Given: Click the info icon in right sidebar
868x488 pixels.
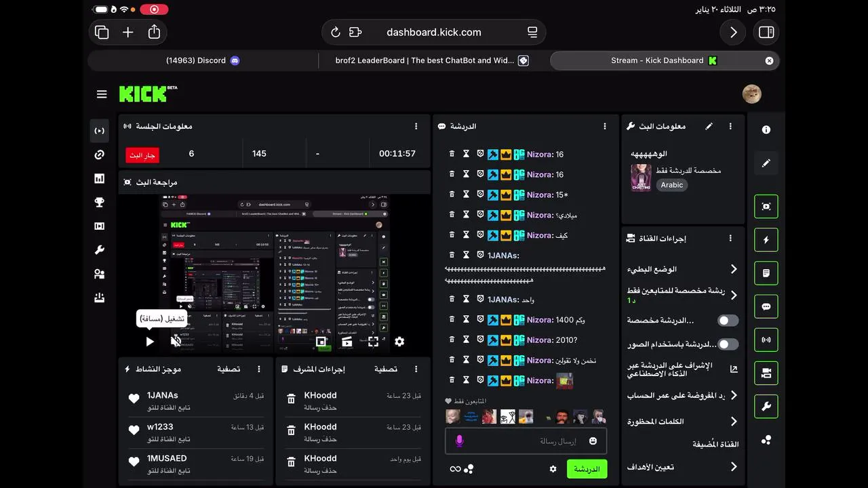Looking at the screenshot, I should [x=766, y=129].
